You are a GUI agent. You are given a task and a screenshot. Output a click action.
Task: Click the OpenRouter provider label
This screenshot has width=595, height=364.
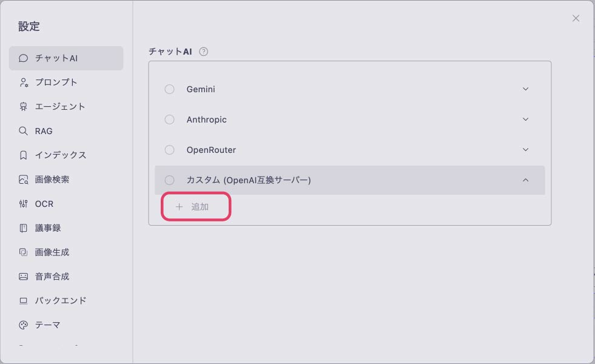click(x=211, y=150)
